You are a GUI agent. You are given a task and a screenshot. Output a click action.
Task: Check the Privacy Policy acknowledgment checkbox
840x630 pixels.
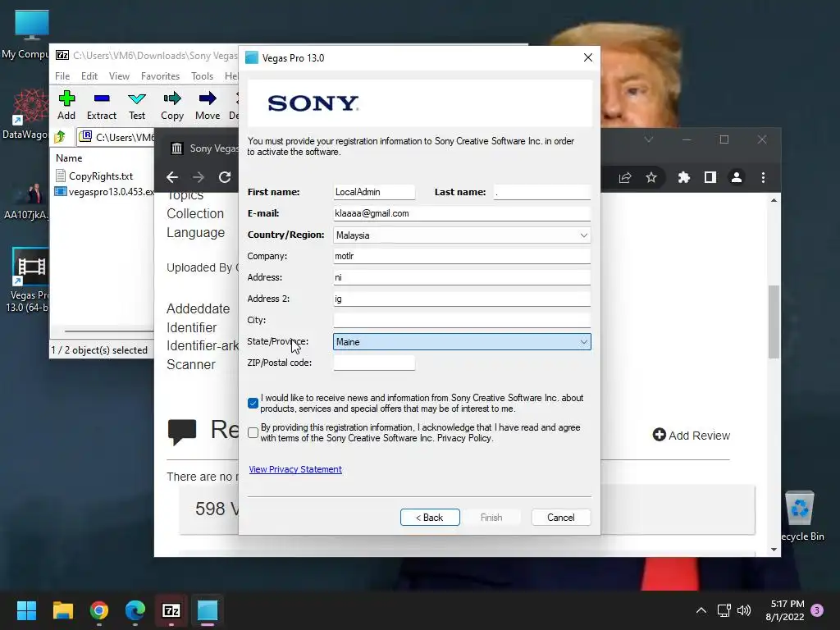click(x=253, y=433)
